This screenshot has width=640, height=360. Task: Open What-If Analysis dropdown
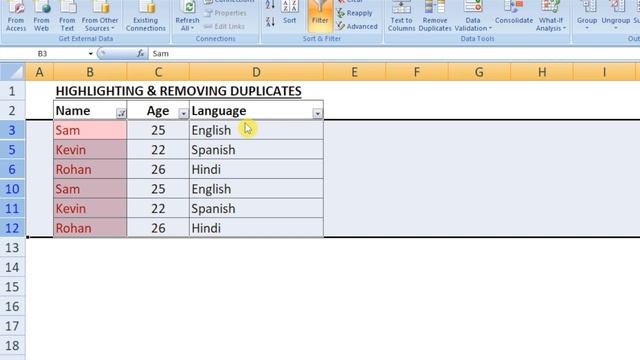coord(551,16)
